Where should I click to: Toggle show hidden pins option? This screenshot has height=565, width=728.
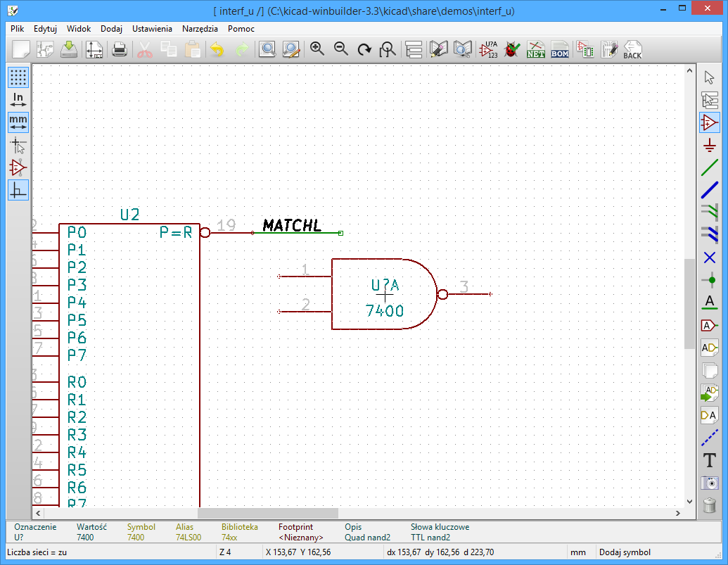click(x=18, y=167)
